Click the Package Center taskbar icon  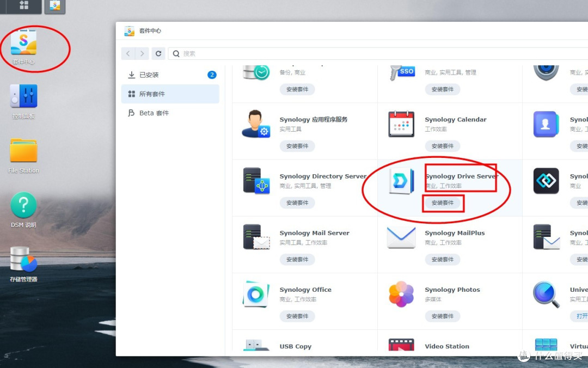[54, 7]
